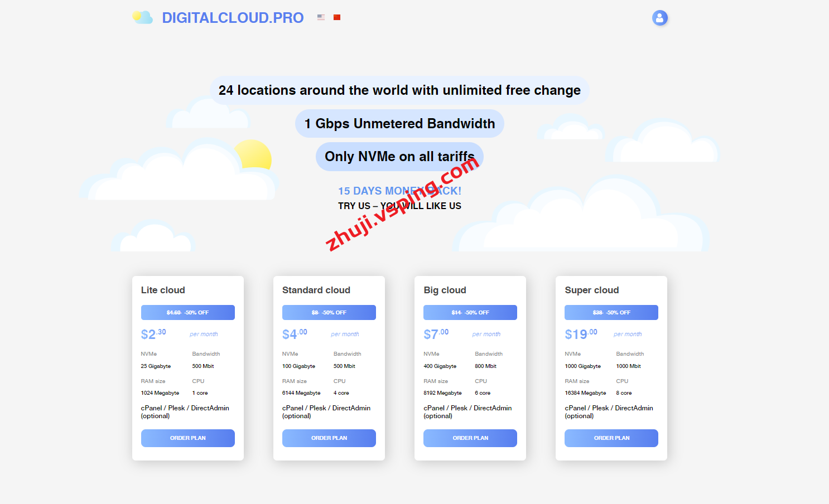Order the Standard cloud plan

(x=329, y=438)
